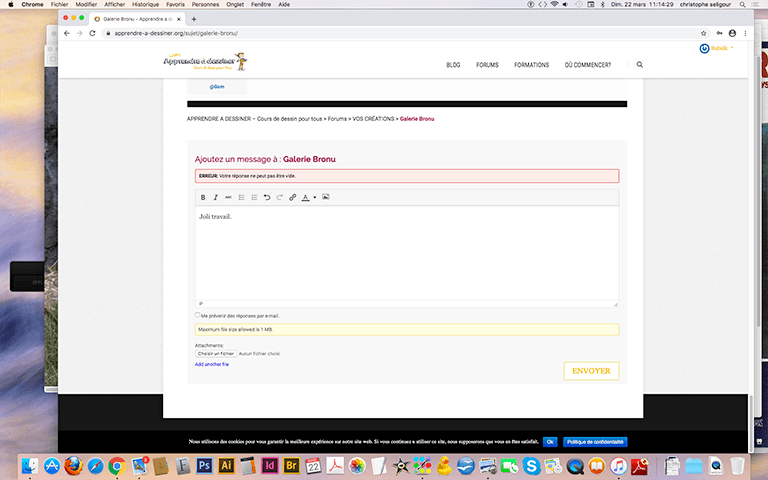Open the Fichier menu in the menu bar

[x=59, y=4]
